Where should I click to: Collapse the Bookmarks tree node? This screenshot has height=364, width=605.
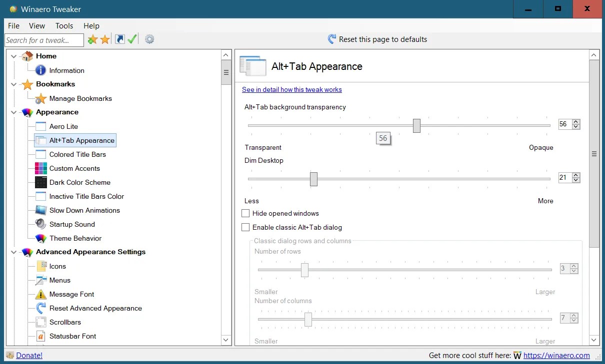click(13, 84)
